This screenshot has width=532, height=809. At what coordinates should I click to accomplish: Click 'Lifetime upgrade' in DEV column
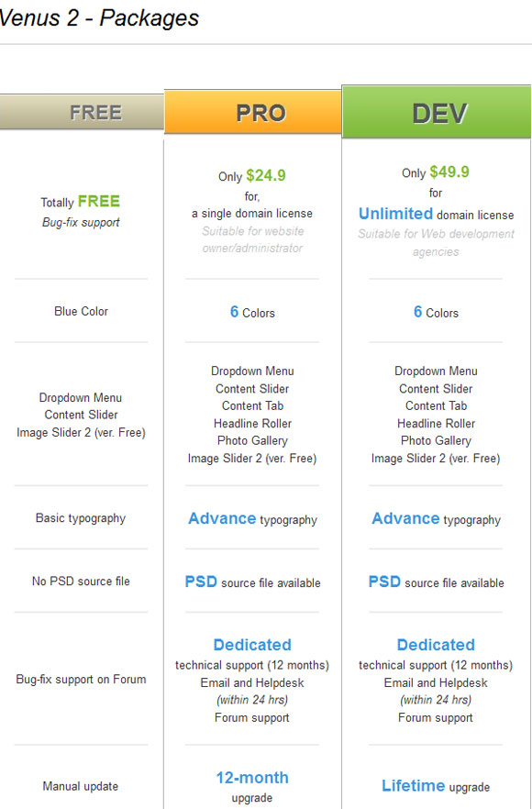click(436, 786)
